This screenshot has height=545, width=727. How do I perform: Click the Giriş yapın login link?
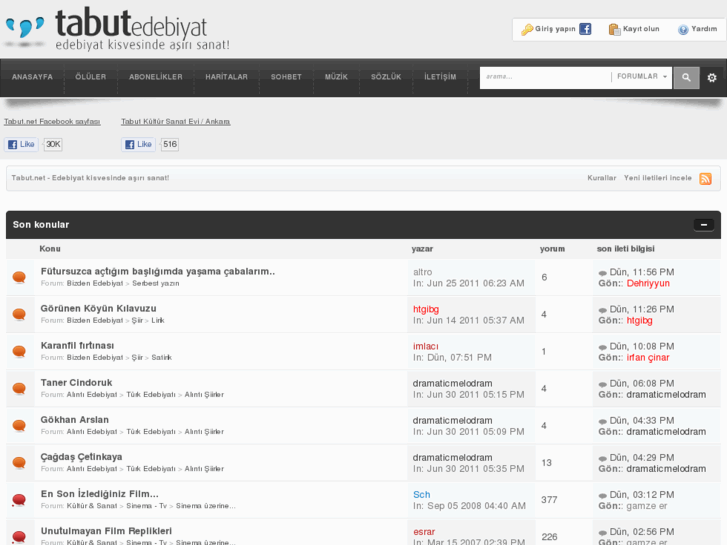555,29
